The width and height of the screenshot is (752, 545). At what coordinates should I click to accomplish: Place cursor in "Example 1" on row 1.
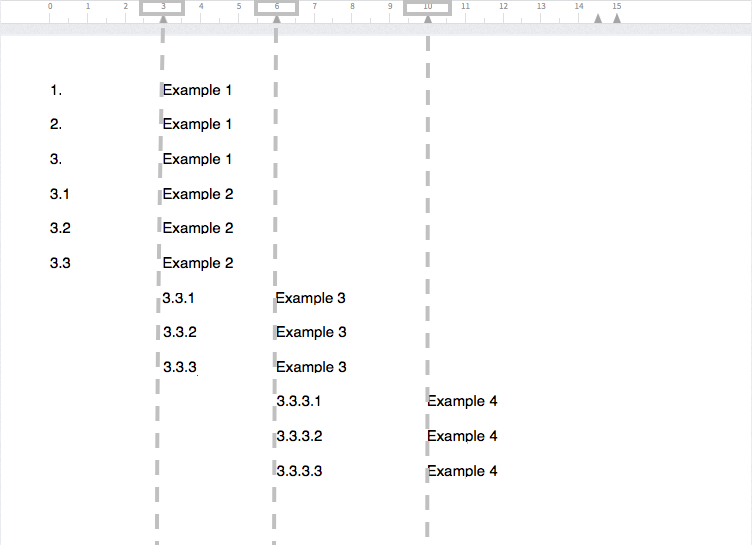tap(197, 90)
